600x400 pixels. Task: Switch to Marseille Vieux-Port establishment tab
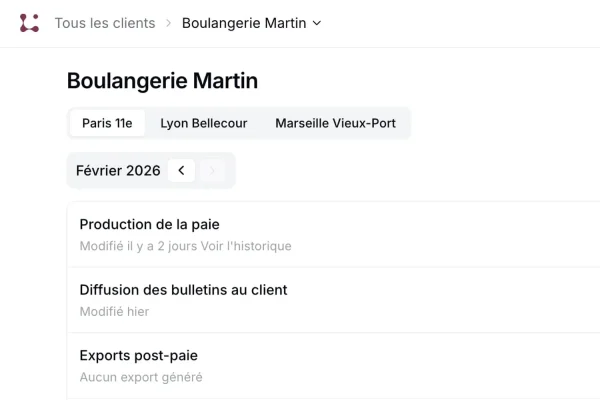(x=335, y=123)
